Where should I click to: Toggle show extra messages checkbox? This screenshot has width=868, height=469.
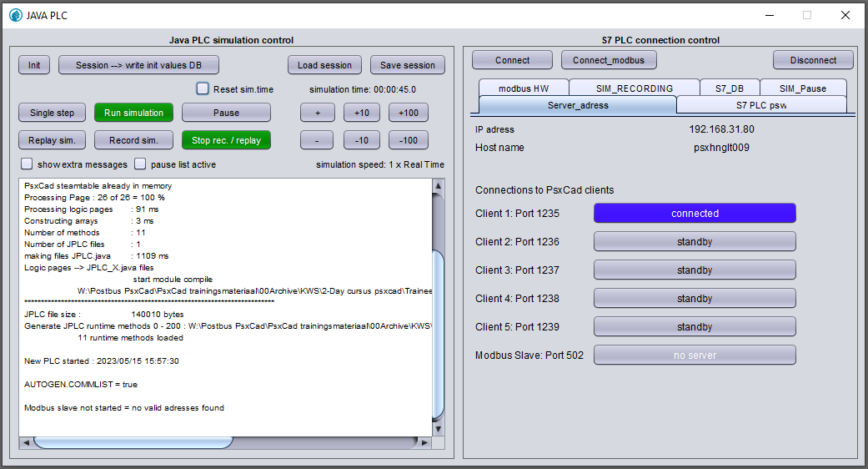[27, 164]
